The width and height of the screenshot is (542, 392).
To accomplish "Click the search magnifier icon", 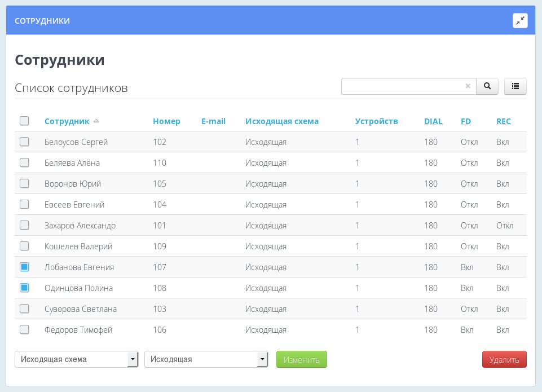I will point(487,86).
